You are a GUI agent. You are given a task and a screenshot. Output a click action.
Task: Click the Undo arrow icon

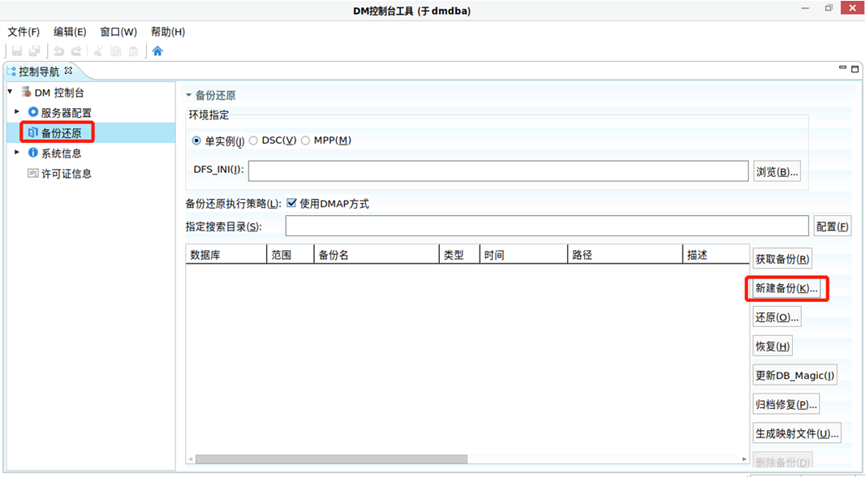click(59, 51)
